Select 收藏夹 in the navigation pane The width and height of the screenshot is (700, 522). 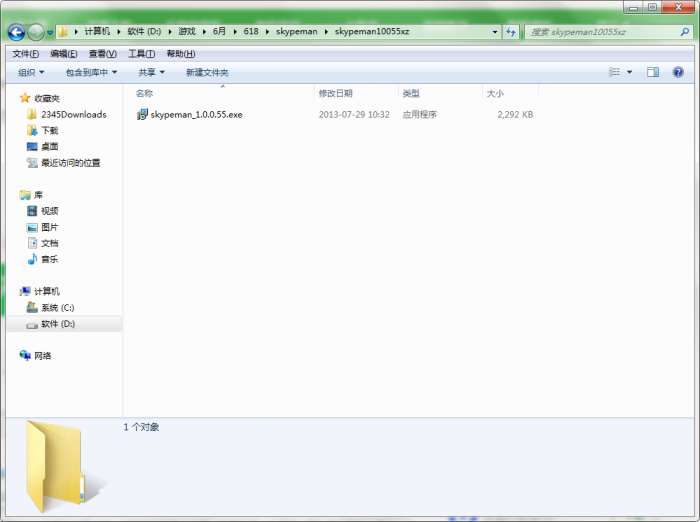47,98
